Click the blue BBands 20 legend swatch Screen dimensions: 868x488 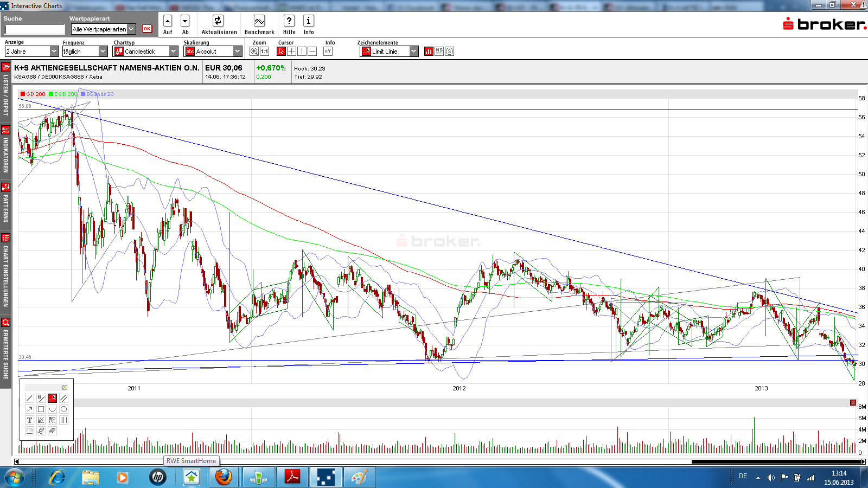pyautogui.click(x=83, y=94)
